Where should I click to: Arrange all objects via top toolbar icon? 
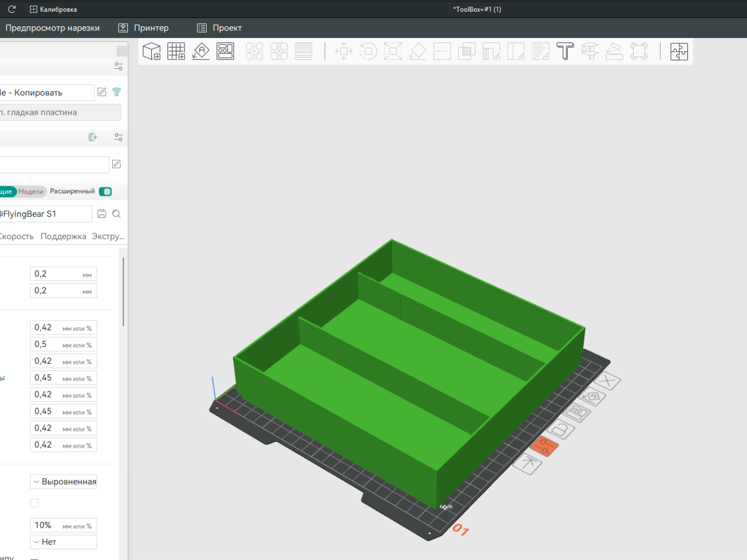[x=225, y=51]
